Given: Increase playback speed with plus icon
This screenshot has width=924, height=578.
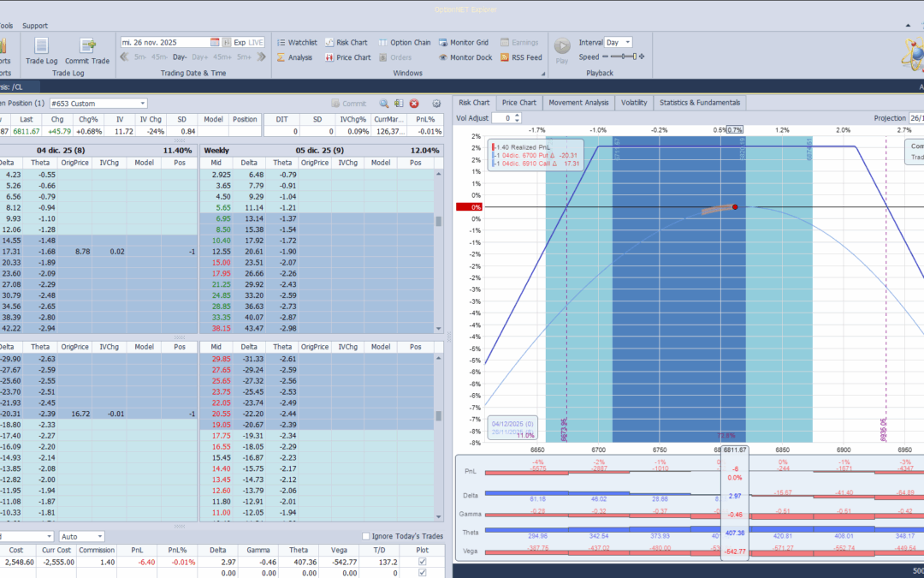Looking at the screenshot, I should tap(642, 57).
